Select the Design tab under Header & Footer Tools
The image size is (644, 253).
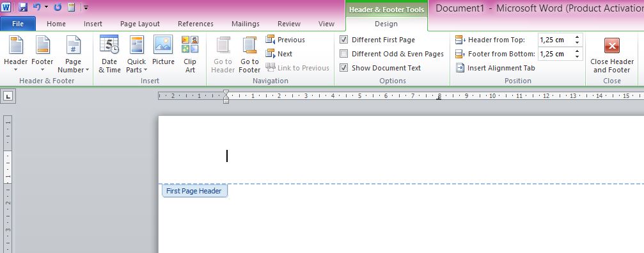tap(386, 24)
